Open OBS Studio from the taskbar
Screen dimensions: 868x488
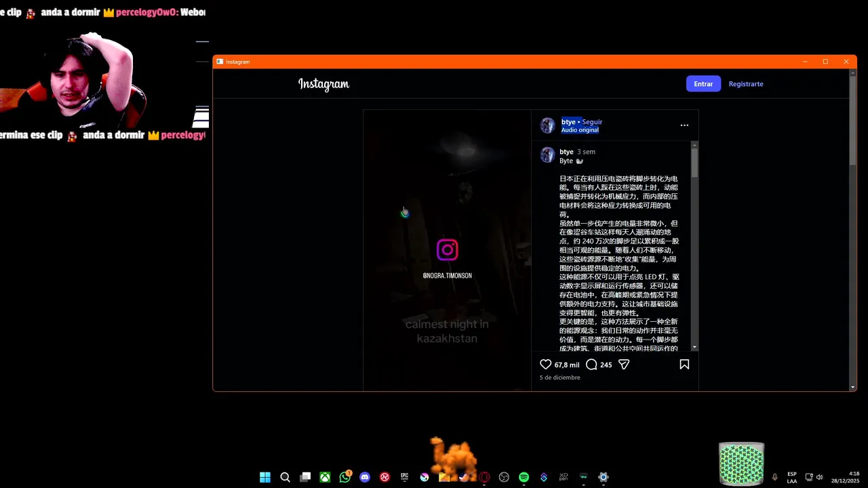(x=504, y=477)
